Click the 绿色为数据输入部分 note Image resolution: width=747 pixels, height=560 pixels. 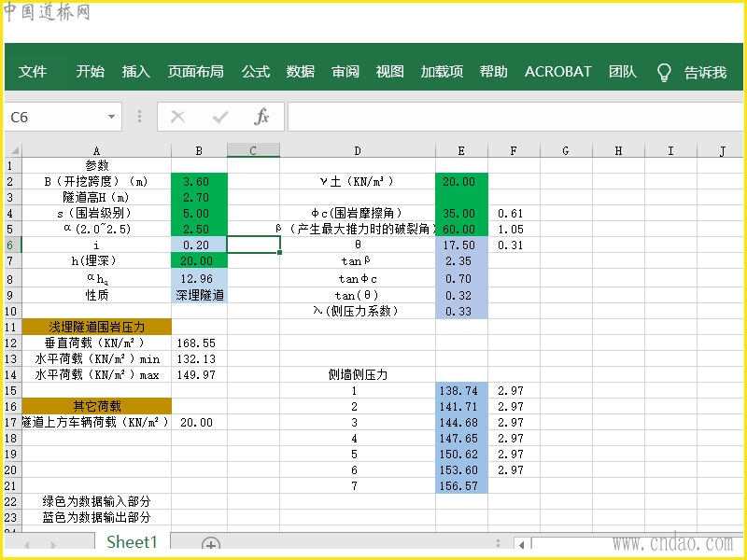97,501
